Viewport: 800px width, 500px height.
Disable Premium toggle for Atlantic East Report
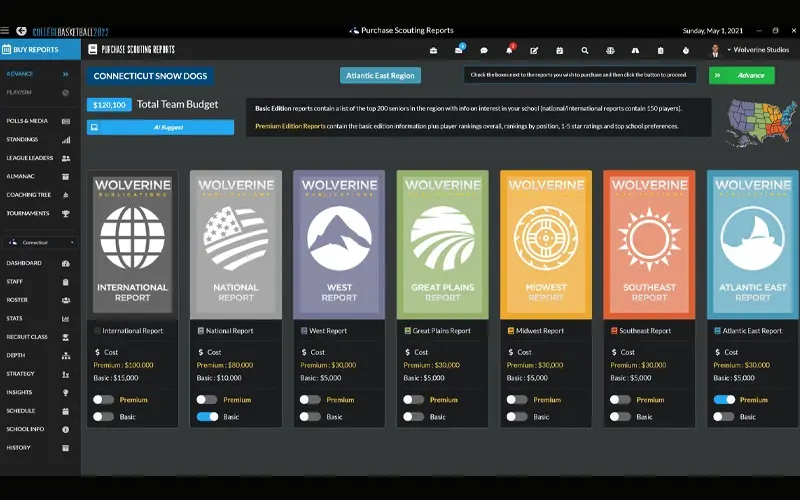(724, 400)
